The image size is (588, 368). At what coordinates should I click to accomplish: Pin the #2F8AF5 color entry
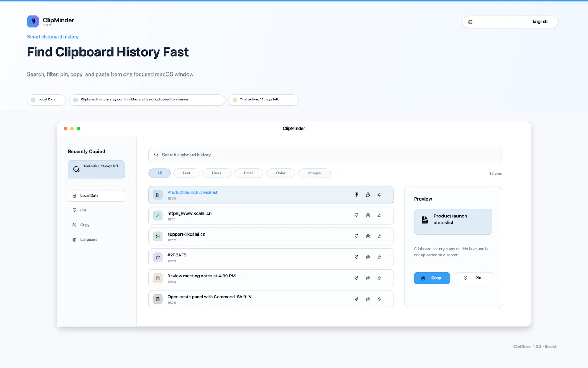356,257
